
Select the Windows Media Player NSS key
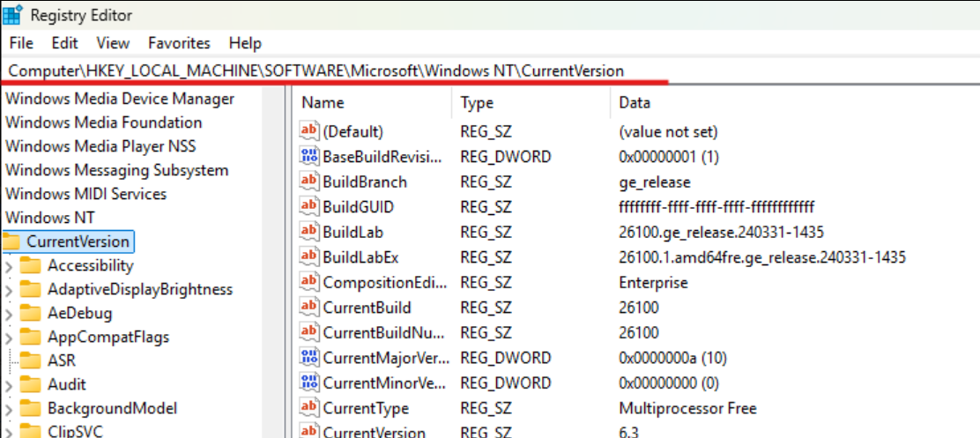(x=100, y=146)
